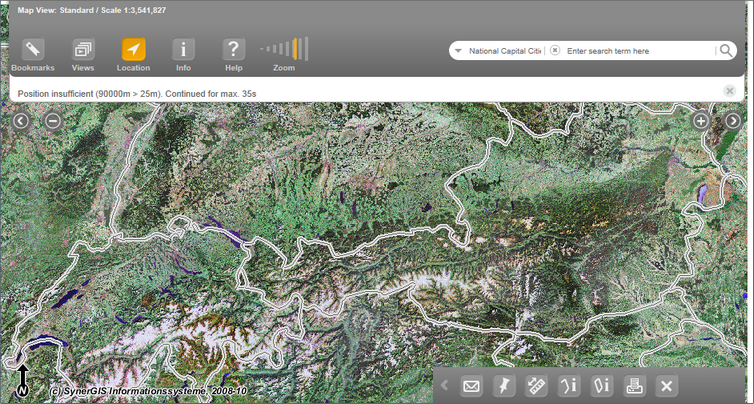Image resolution: width=754 pixels, height=404 pixels.
Task: Open the Bookmarks panel
Action: tap(33, 50)
